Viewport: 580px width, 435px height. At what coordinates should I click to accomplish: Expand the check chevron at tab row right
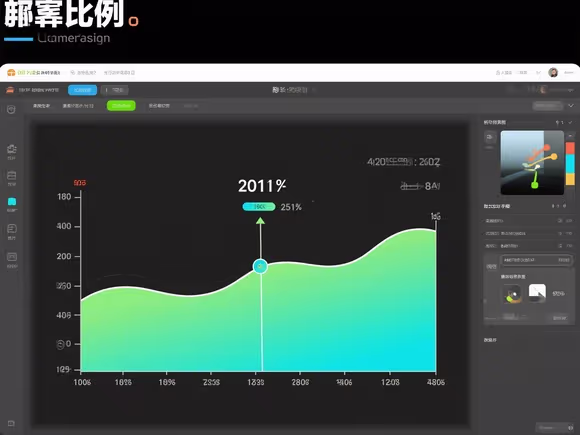click(x=571, y=106)
